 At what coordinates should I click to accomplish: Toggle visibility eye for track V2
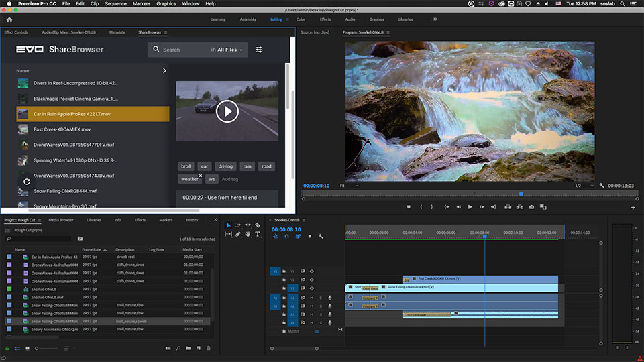tap(312, 280)
